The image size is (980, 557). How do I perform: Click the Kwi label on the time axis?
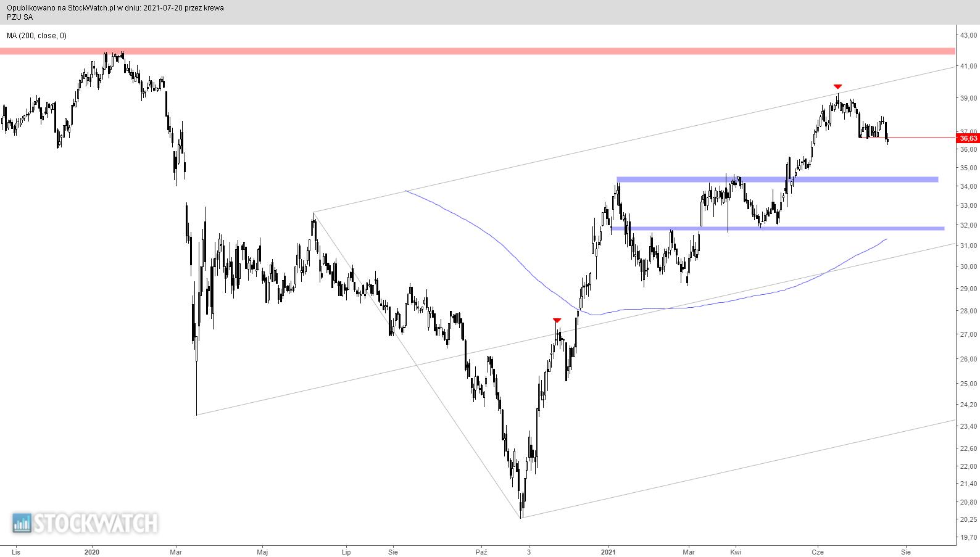pos(735,552)
